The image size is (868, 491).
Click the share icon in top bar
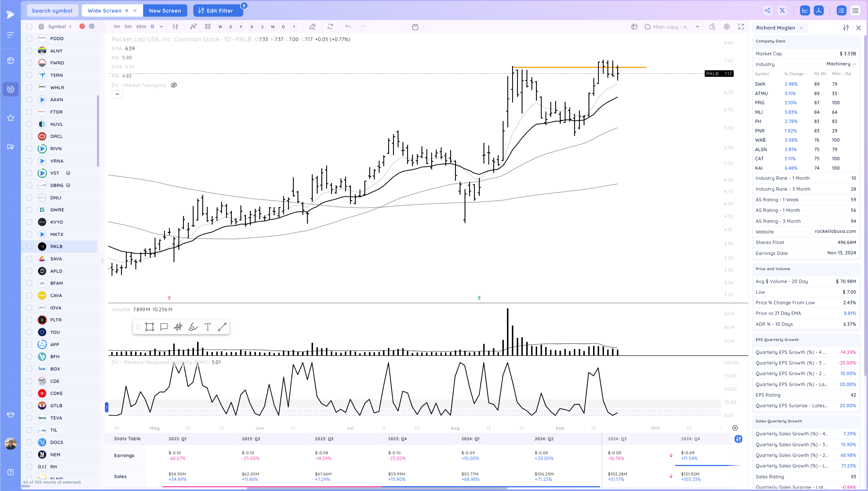coord(768,10)
